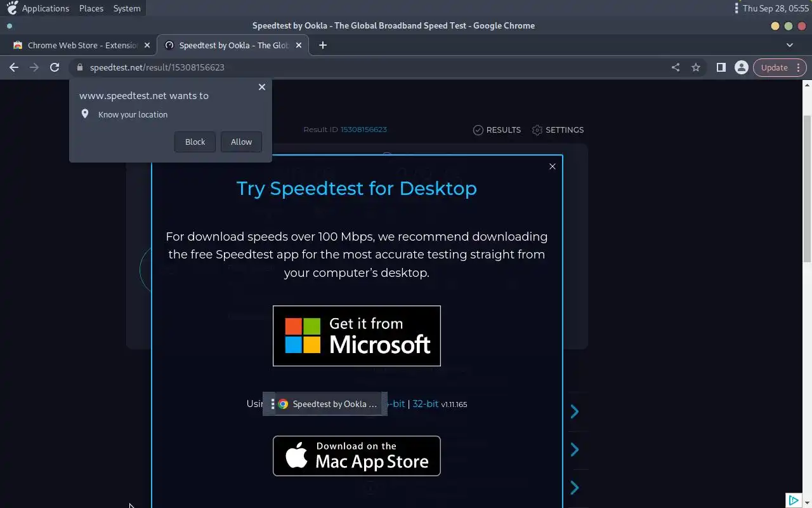Open the Chrome side panel

[x=721, y=67]
